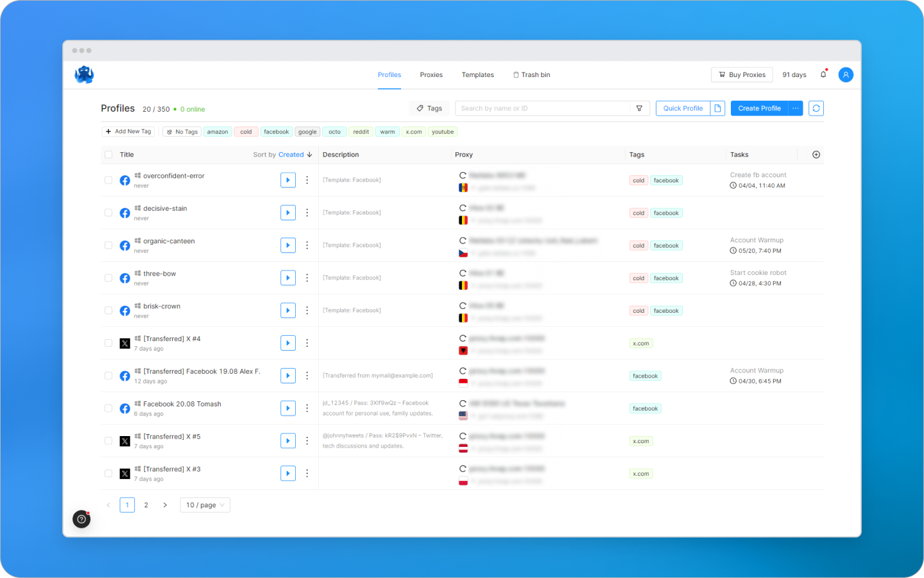This screenshot has width=924, height=578.
Task: Check the organic-canteen profile checkbox
Action: point(108,245)
